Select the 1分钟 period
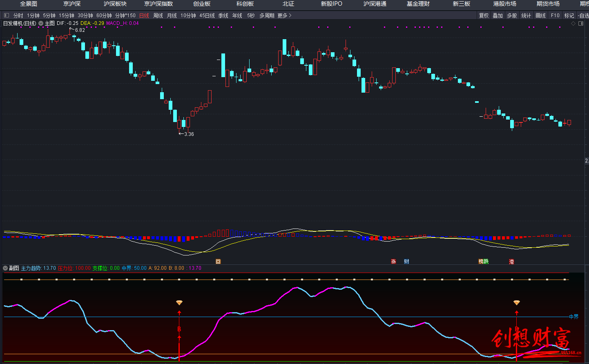Image resolution: width=589 pixels, height=364 pixels. coord(33,16)
